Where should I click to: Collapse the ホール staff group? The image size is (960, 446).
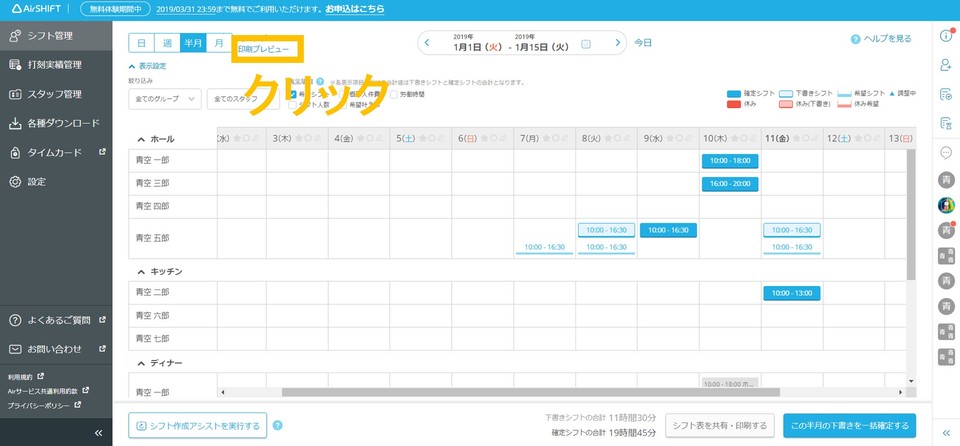pyautogui.click(x=140, y=139)
